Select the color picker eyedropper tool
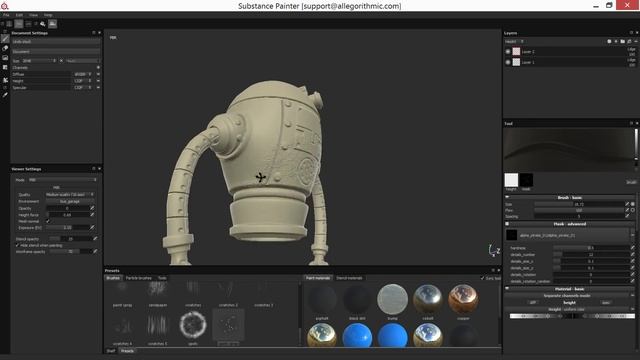Image resolution: width=640 pixels, height=360 pixels. (x=5, y=95)
